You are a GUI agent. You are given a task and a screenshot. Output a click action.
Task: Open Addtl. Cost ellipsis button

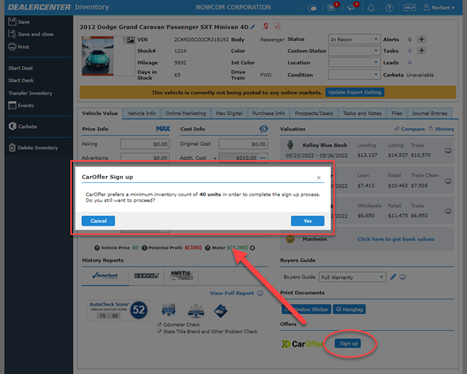point(263,158)
